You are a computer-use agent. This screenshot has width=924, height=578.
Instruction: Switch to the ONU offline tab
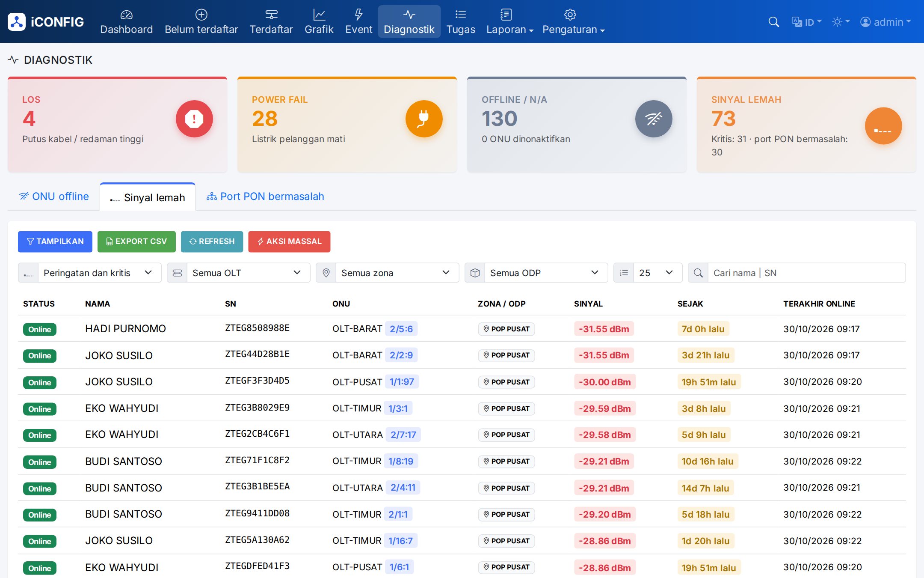click(54, 196)
